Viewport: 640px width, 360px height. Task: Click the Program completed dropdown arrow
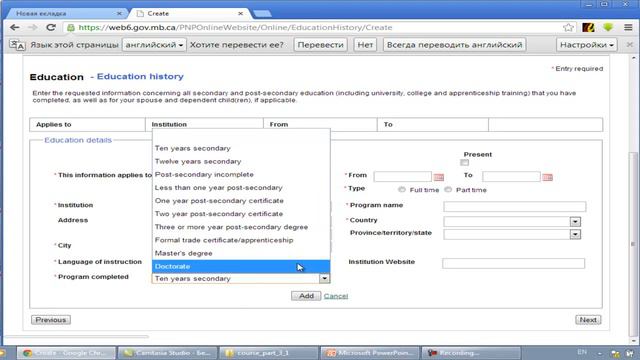click(x=324, y=278)
